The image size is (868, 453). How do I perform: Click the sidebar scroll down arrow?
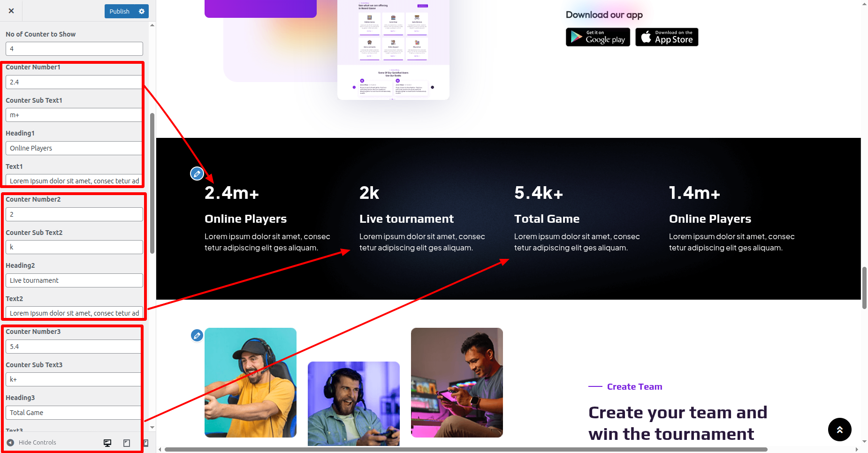pos(152,427)
